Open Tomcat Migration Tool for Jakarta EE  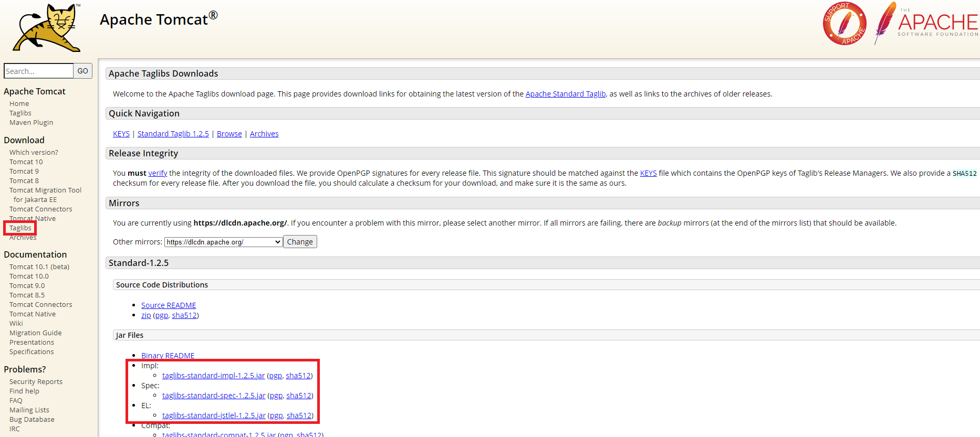[45, 195]
